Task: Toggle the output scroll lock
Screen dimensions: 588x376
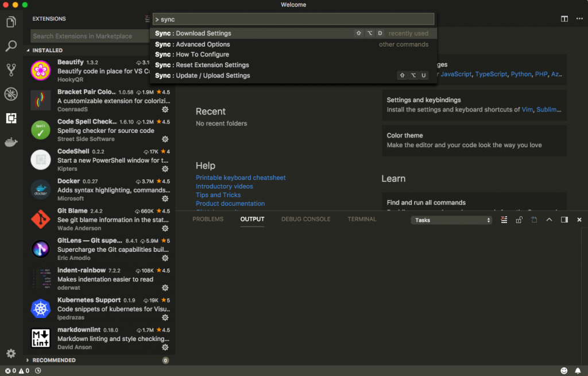Action: pyautogui.click(x=519, y=220)
